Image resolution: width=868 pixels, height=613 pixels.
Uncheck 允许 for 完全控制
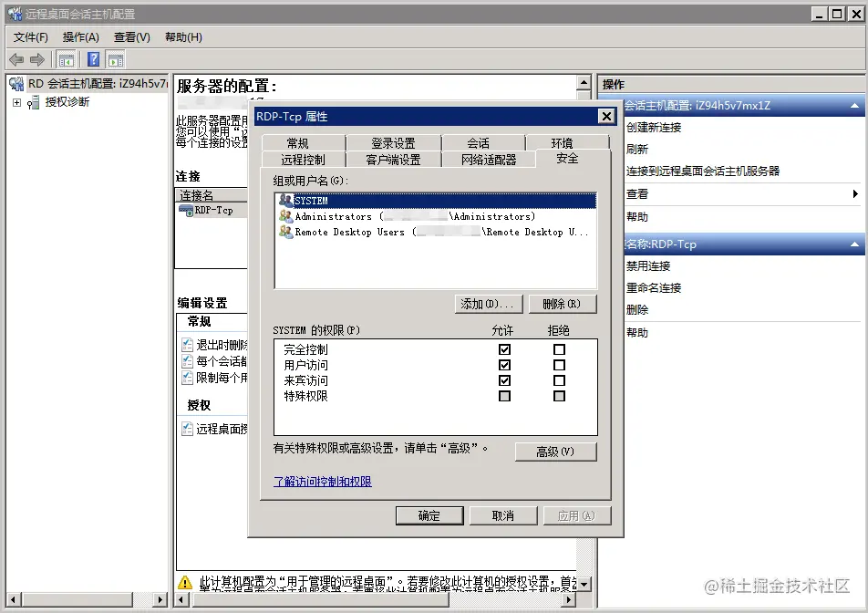pyautogui.click(x=504, y=348)
